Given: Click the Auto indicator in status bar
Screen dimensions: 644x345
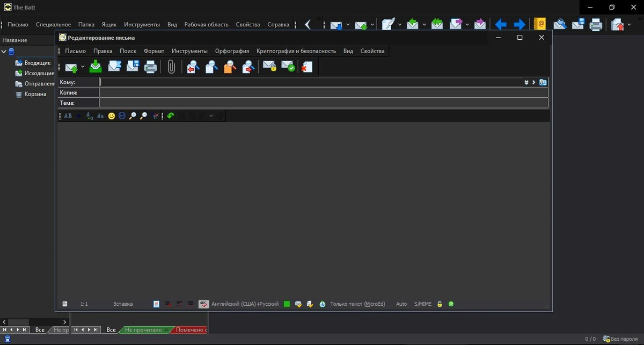Looking at the screenshot, I should (401, 304).
